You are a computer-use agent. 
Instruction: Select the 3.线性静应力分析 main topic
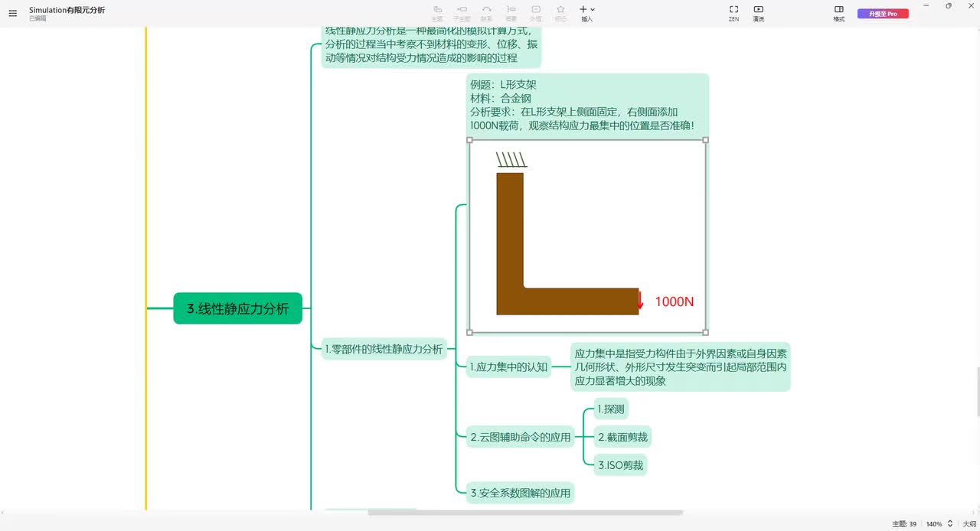click(x=238, y=308)
